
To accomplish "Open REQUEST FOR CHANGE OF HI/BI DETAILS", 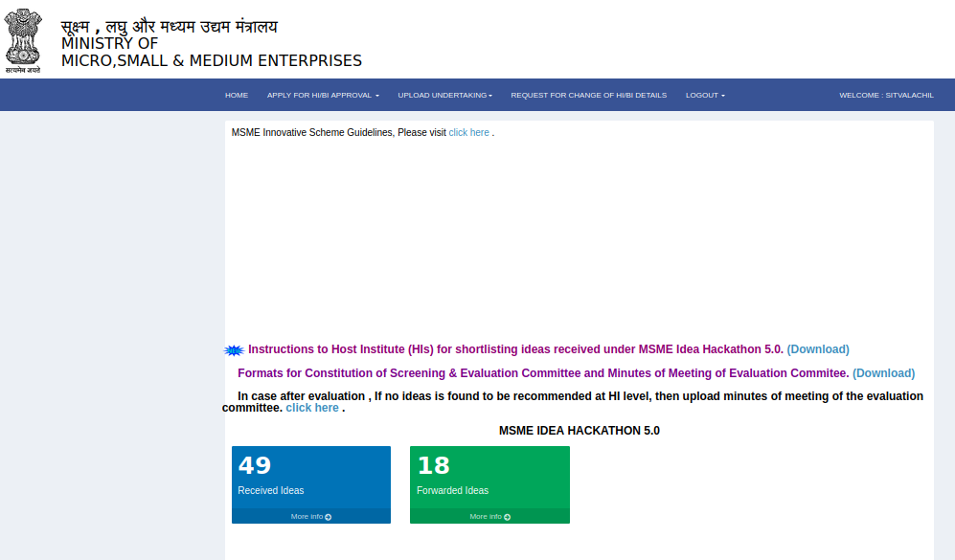I will tap(587, 95).
